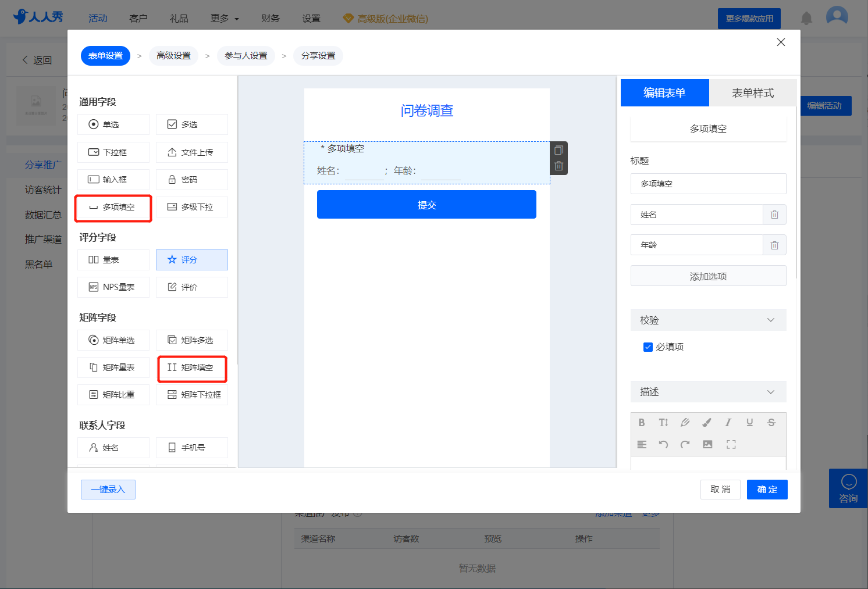Open the 更多 menu in top navigation
Screen dimensions: 868x589
pos(225,19)
